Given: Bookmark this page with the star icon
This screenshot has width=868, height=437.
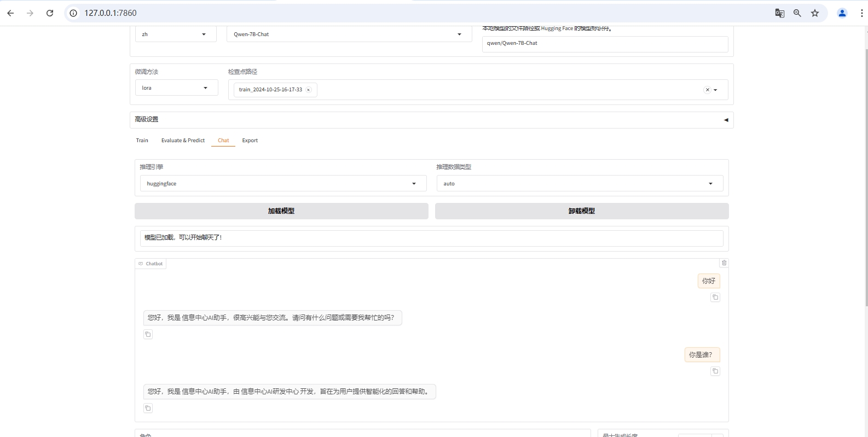Looking at the screenshot, I should (x=815, y=13).
